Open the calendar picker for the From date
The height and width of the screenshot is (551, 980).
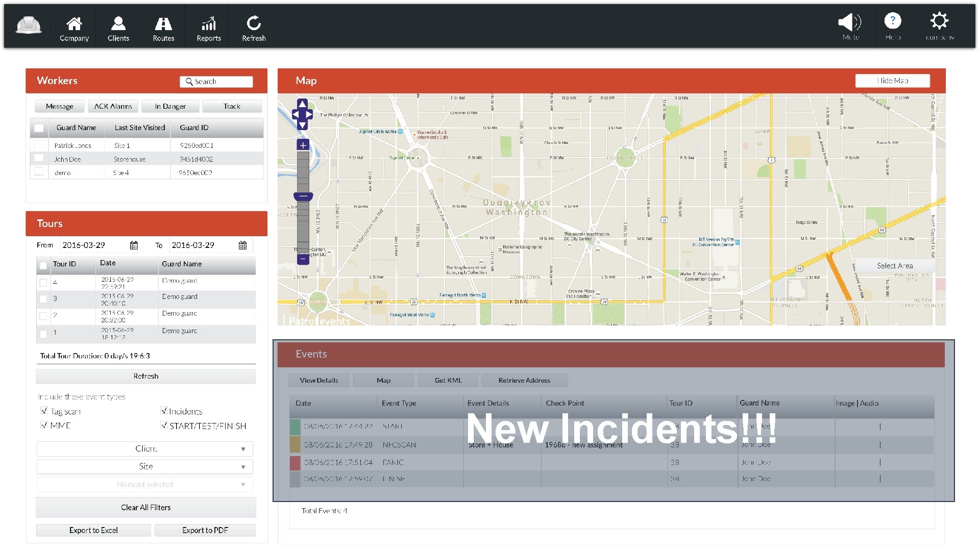click(133, 245)
